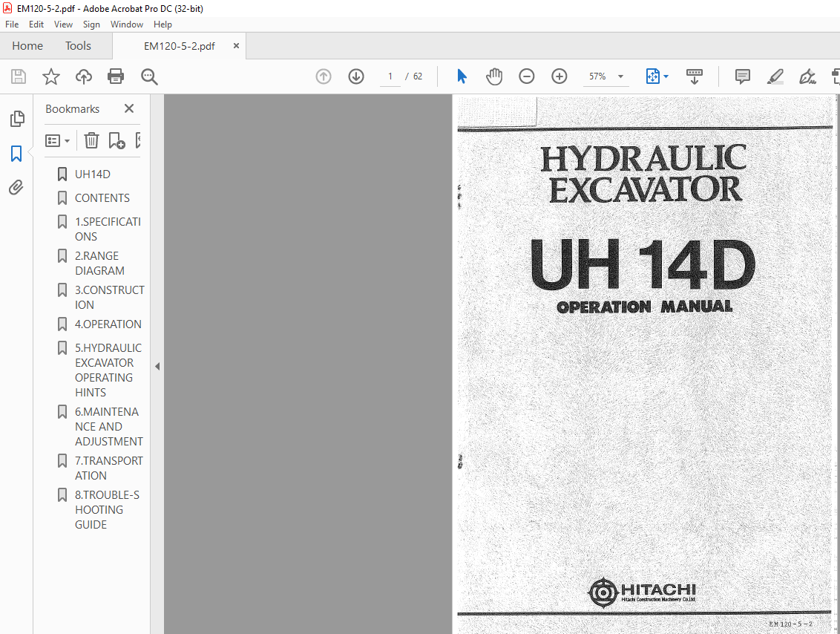Toggle Bookmarks panel icon in sidebar

(x=16, y=154)
